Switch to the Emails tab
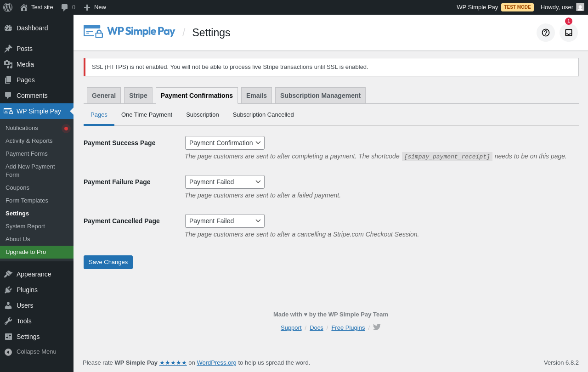This screenshot has height=372, width=588. coord(256,96)
